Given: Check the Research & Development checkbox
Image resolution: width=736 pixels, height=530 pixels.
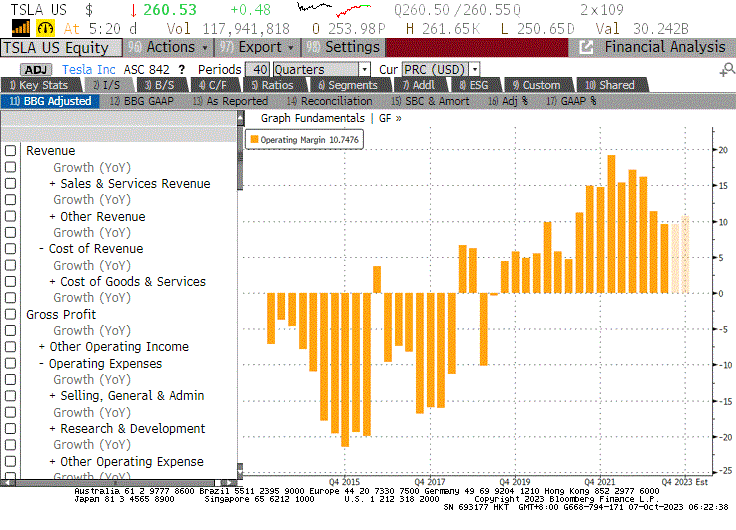Looking at the screenshot, I should 10,429.
